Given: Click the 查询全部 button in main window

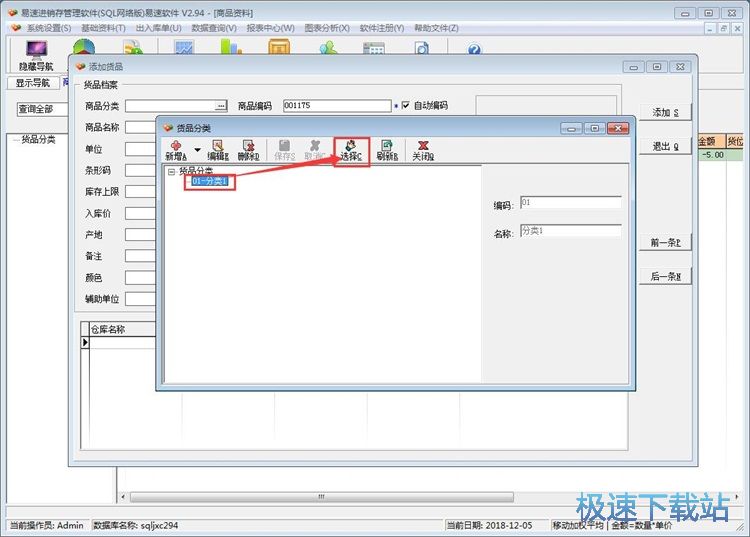Looking at the screenshot, I should pos(42,109).
